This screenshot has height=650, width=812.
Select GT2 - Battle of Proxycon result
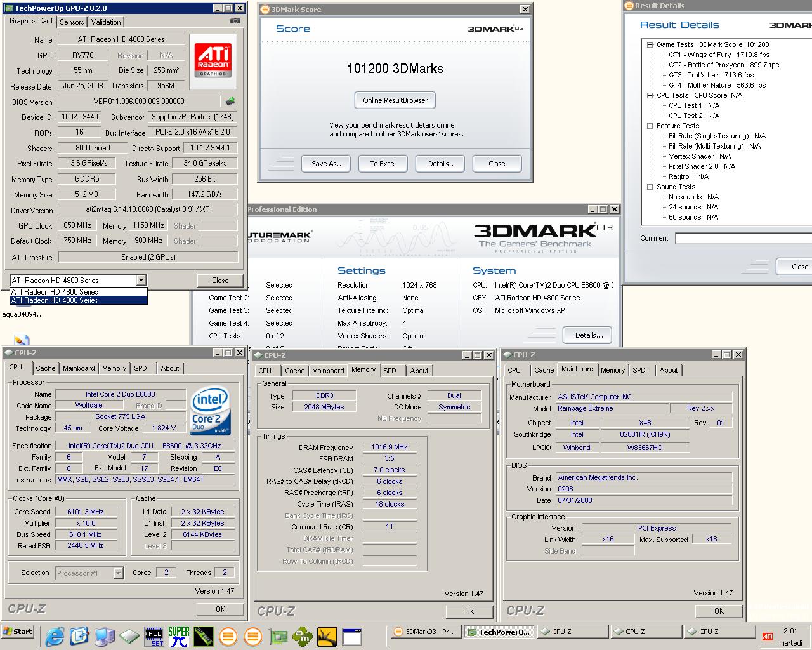tap(723, 65)
